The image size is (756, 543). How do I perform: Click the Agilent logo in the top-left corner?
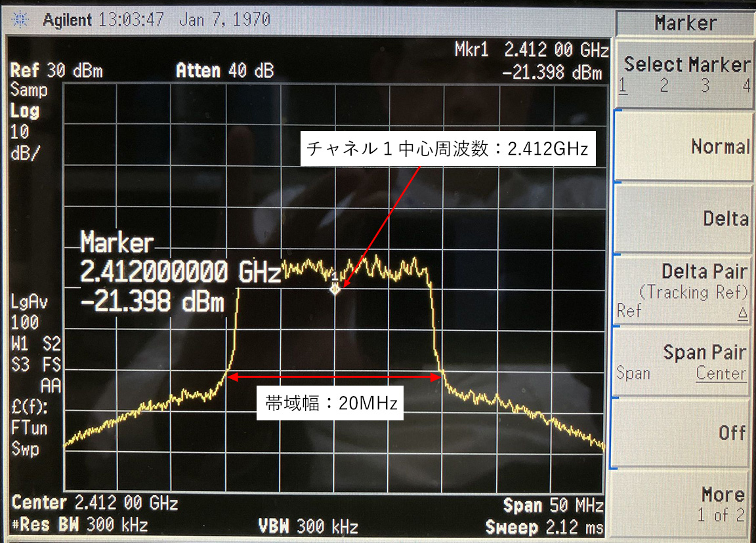(x=21, y=20)
